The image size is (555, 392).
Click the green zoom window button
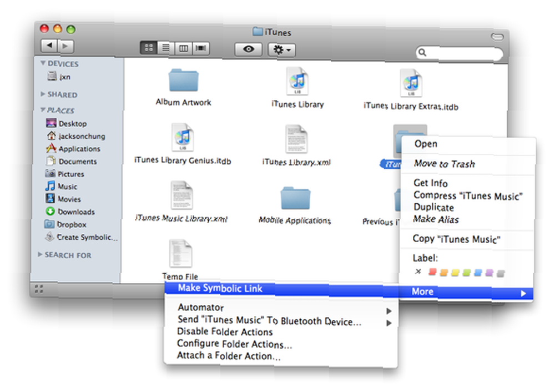click(71, 29)
